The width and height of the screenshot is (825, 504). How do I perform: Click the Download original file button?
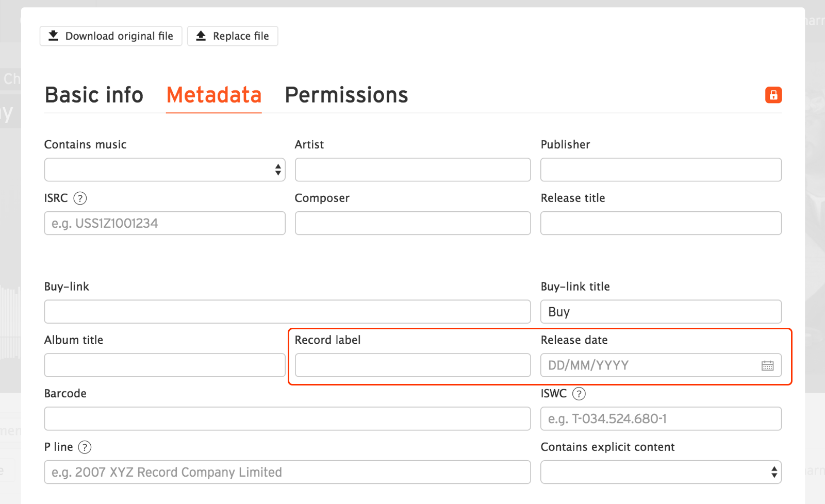110,36
